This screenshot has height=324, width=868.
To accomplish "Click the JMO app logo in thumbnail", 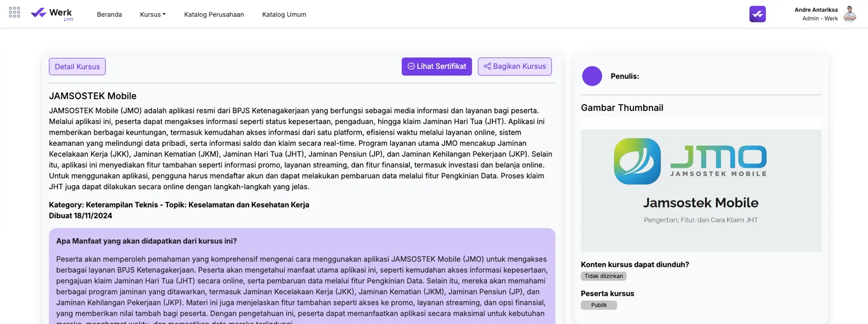I will [637, 161].
